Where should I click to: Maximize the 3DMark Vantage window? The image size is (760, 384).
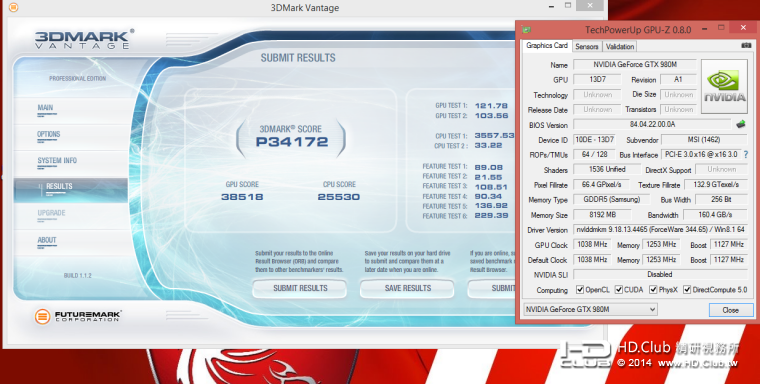[568, 5]
